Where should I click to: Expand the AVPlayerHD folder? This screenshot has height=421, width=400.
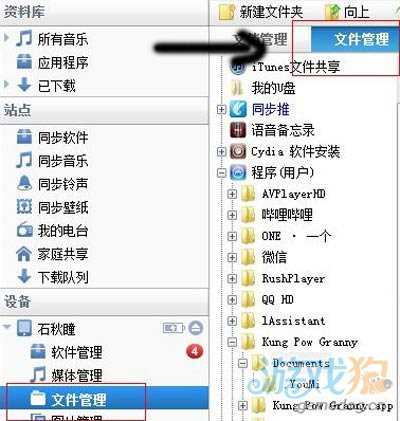click(x=232, y=194)
